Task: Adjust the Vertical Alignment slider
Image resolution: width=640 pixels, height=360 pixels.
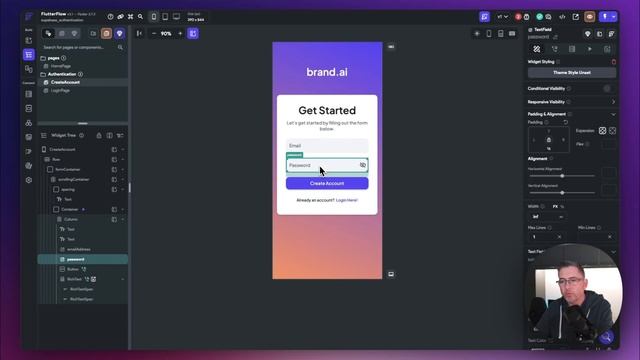Action: pos(562,193)
